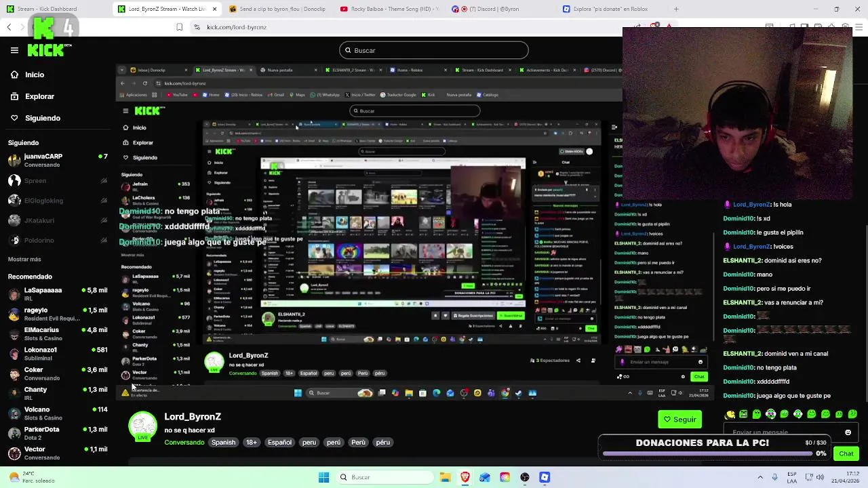Send message with green Chat button
Screen dimensions: 868x488
[846, 453]
